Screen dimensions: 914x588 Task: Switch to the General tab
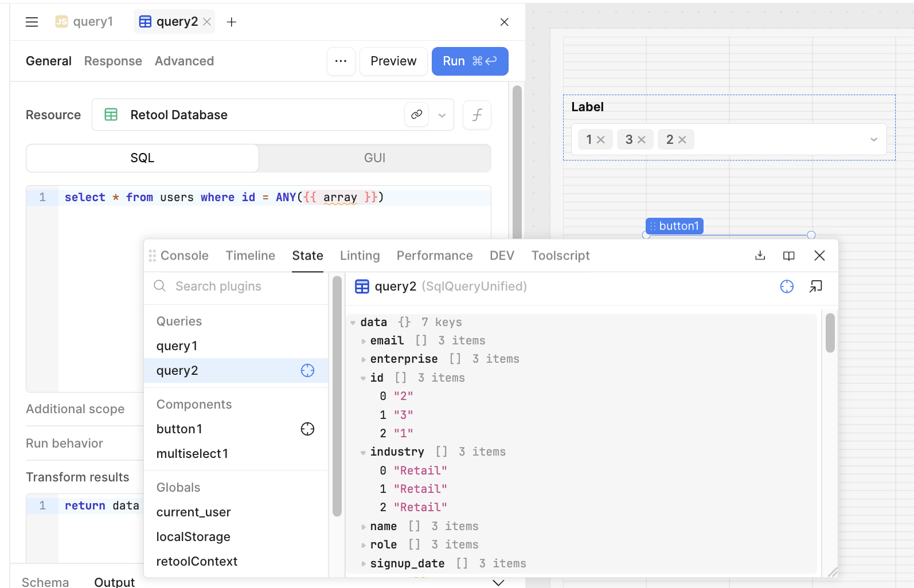point(49,61)
